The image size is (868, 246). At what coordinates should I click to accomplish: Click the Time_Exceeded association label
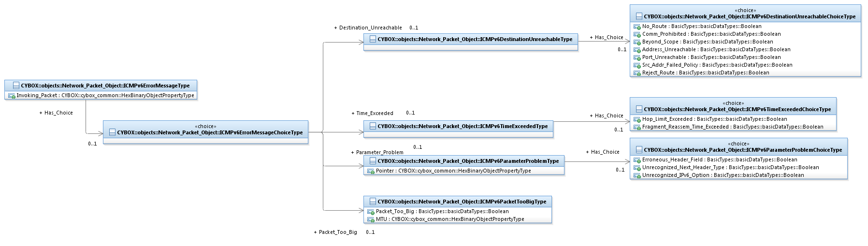pos(372,113)
